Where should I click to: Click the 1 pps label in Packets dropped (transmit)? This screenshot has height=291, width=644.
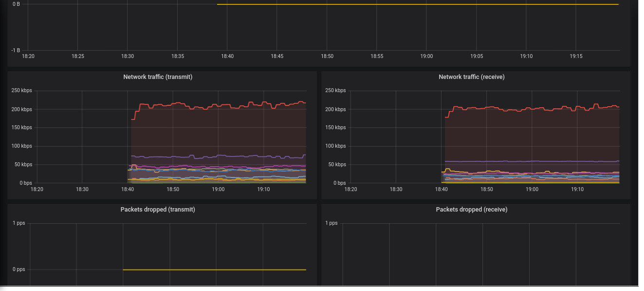point(18,223)
